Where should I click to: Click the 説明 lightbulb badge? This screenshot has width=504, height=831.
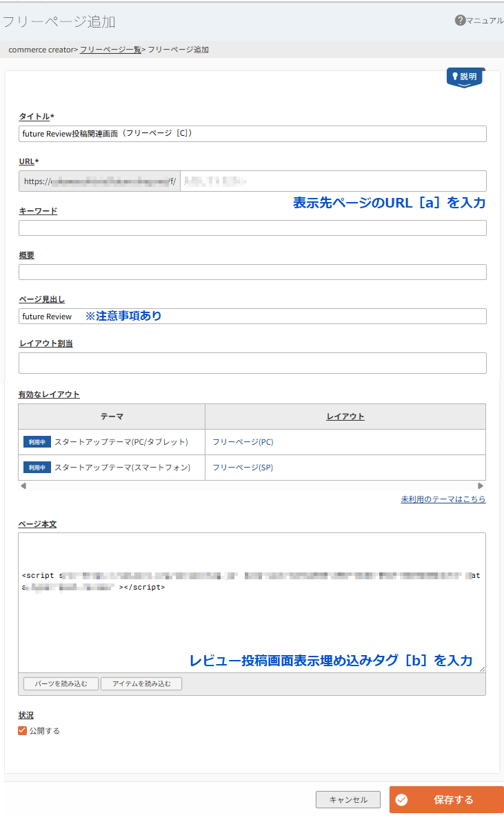[465, 77]
